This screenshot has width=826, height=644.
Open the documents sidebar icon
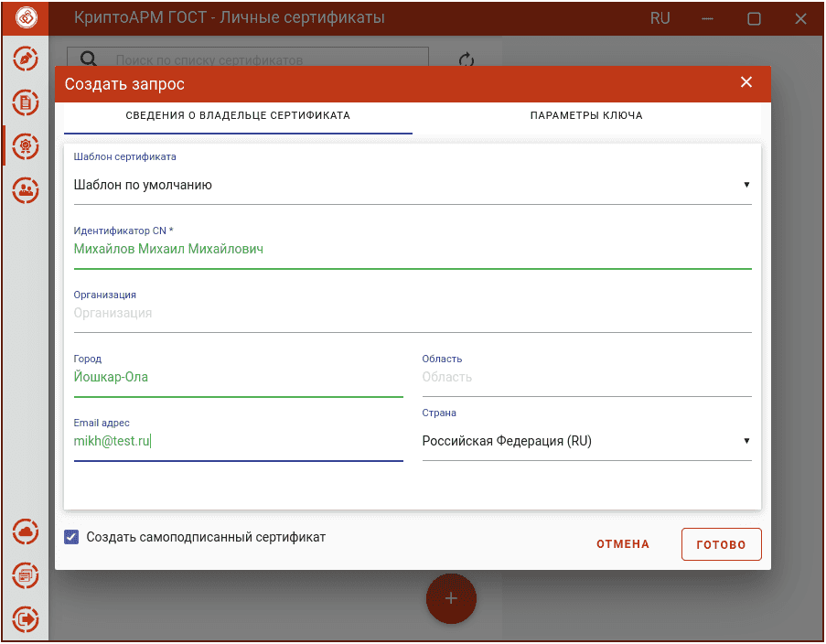pos(26,102)
